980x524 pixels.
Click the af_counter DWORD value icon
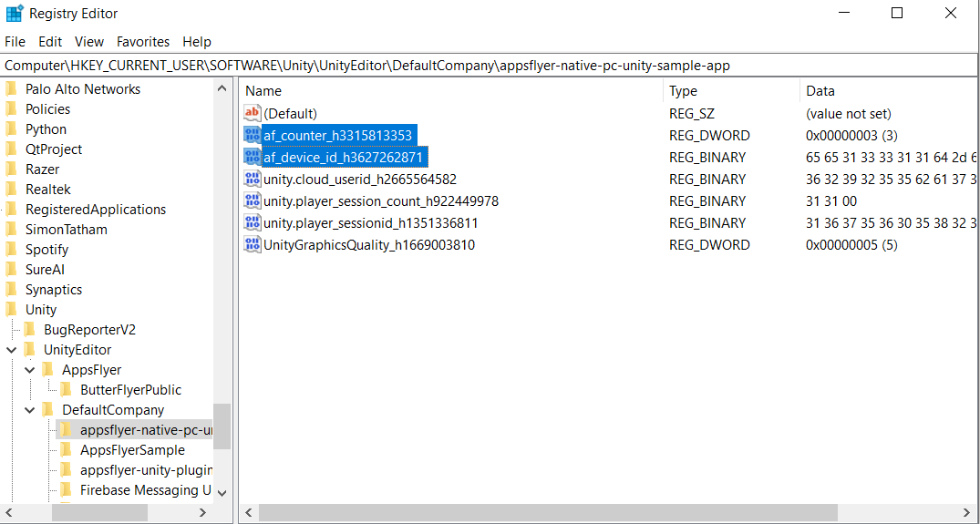click(x=252, y=135)
